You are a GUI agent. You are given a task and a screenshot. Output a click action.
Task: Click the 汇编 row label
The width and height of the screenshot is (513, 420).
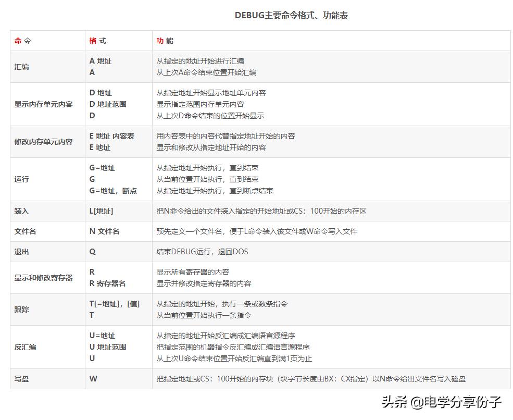(x=21, y=67)
